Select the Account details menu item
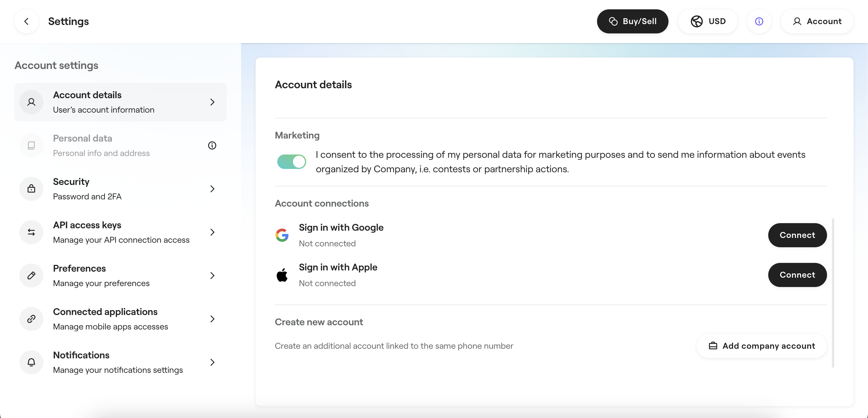Viewport: 868px width, 418px height. (x=120, y=102)
